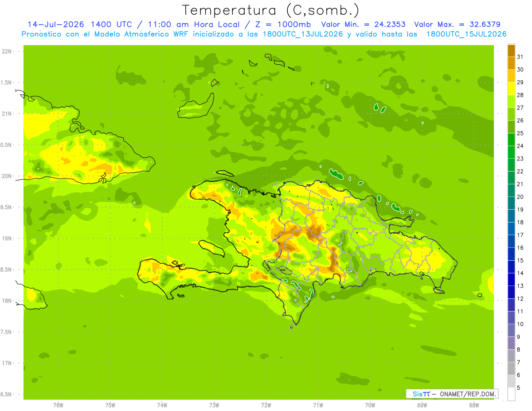Click the legend scale label '15'
532x411 pixels.
pos(520,260)
